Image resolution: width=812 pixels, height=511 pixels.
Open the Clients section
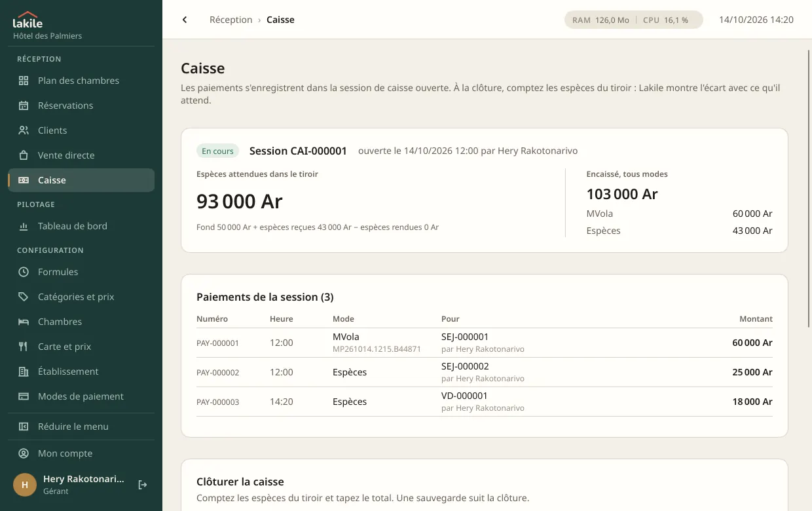[x=81, y=130]
